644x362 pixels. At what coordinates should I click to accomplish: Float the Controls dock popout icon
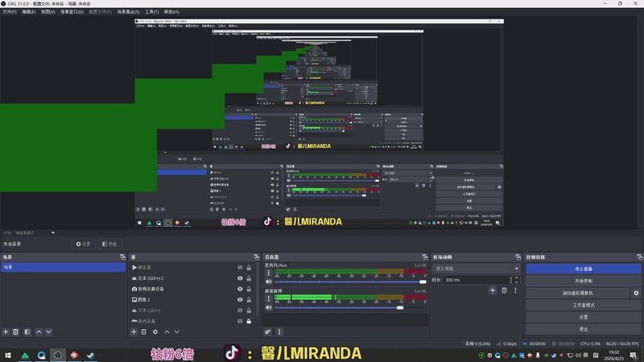click(639, 257)
